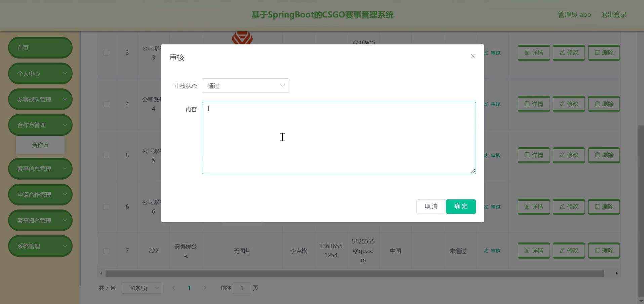The width and height of the screenshot is (644, 304).
Task: Open 详情 for row 6
Action: pyautogui.click(x=534, y=207)
